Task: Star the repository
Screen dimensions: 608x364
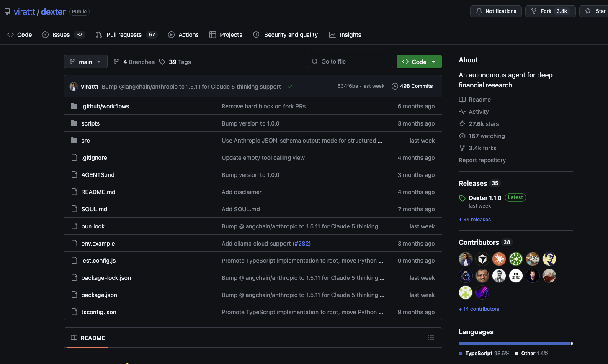Action: click(x=595, y=11)
